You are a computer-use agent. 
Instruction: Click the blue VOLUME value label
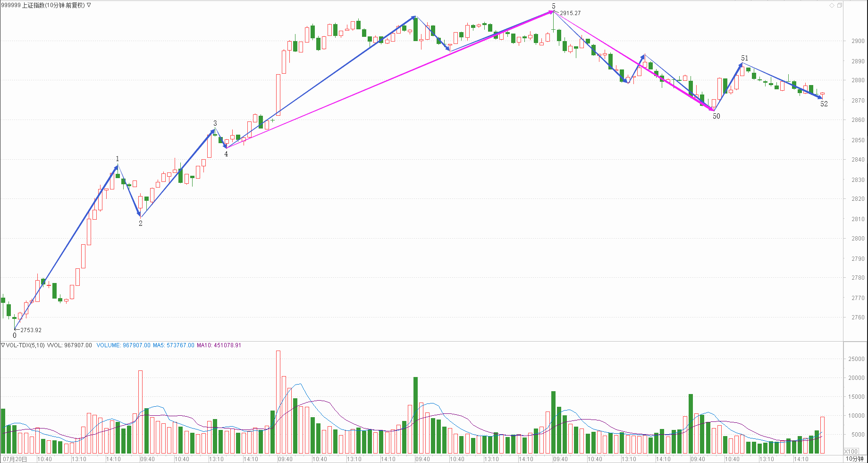point(123,345)
